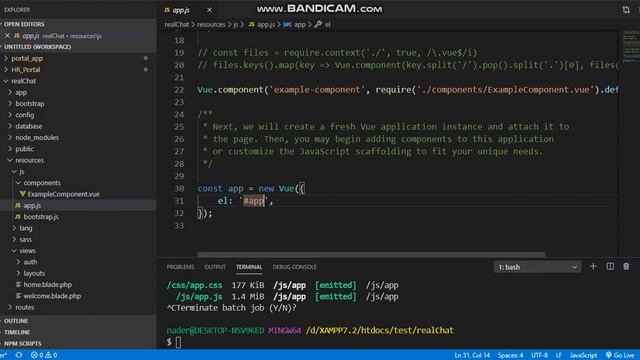
Task: Close the app.js editor tab
Action: pyautogui.click(x=209, y=10)
